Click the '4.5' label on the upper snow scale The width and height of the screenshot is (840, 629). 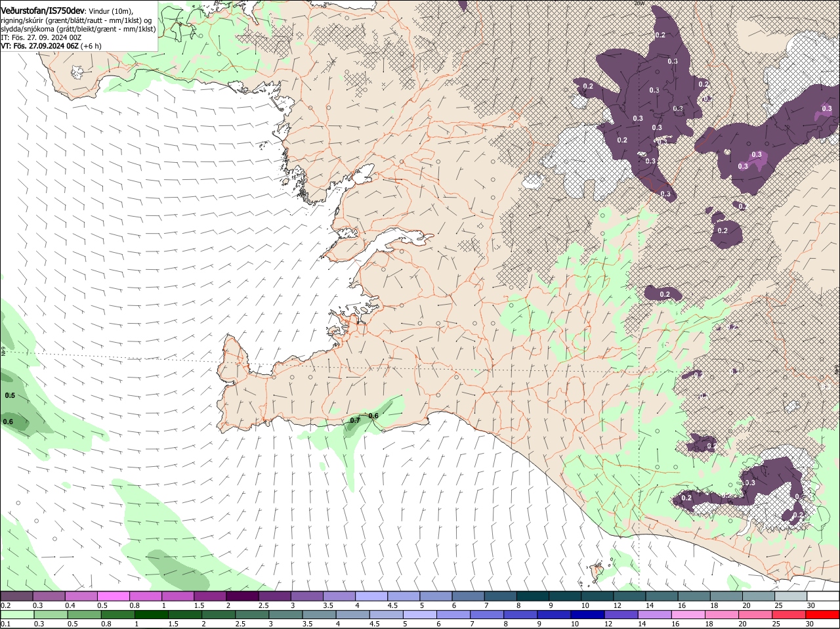(393, 605)
